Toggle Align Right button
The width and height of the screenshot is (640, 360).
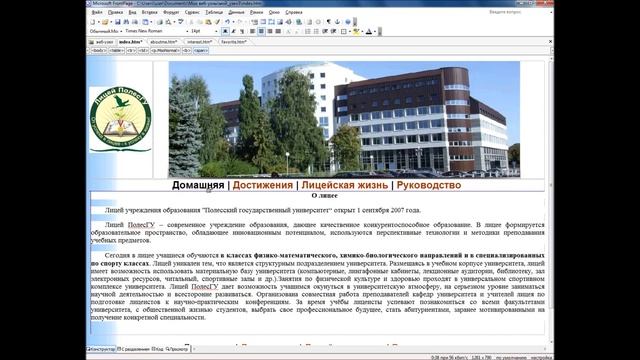coord(270,31)
